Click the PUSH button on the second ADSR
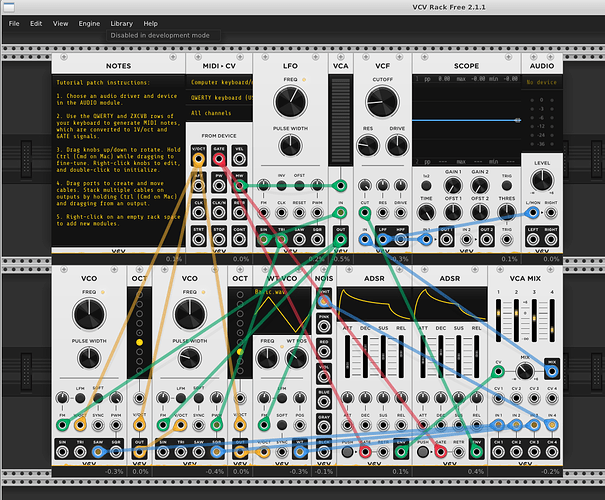 [x=423, y=451]
